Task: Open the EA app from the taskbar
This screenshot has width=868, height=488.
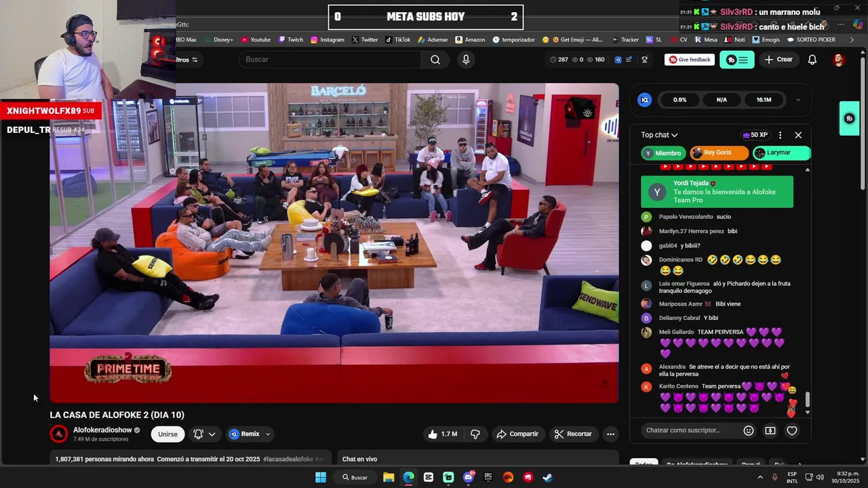Action: pos(508,477)
